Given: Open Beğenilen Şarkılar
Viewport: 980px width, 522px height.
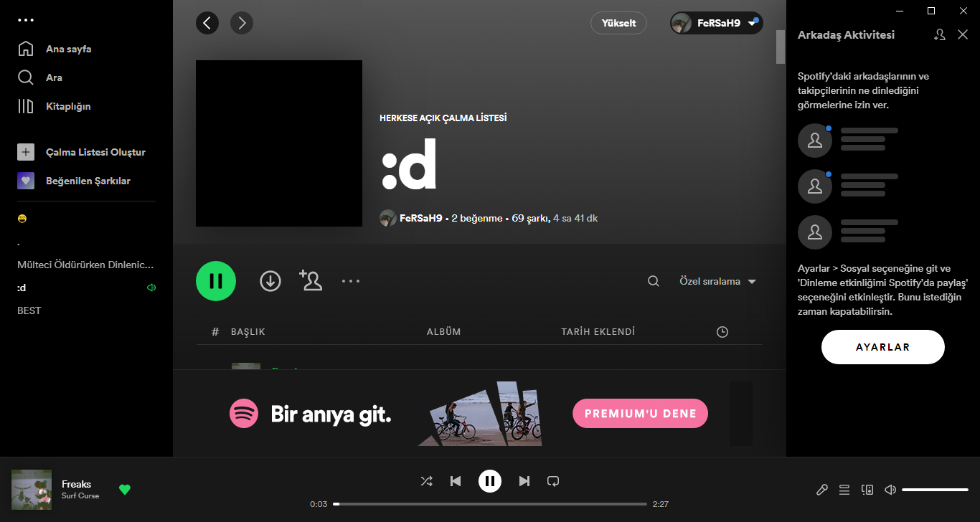Looking at the screenshot, I should click(74, 181).
